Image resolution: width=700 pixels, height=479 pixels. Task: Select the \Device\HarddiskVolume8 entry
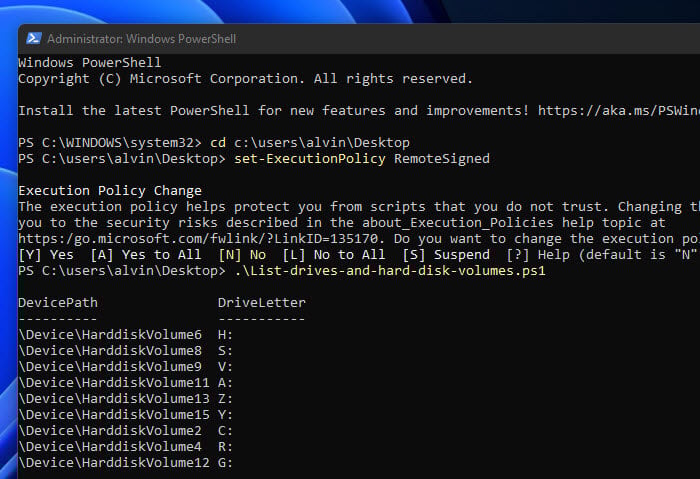(x=110, y=351)
